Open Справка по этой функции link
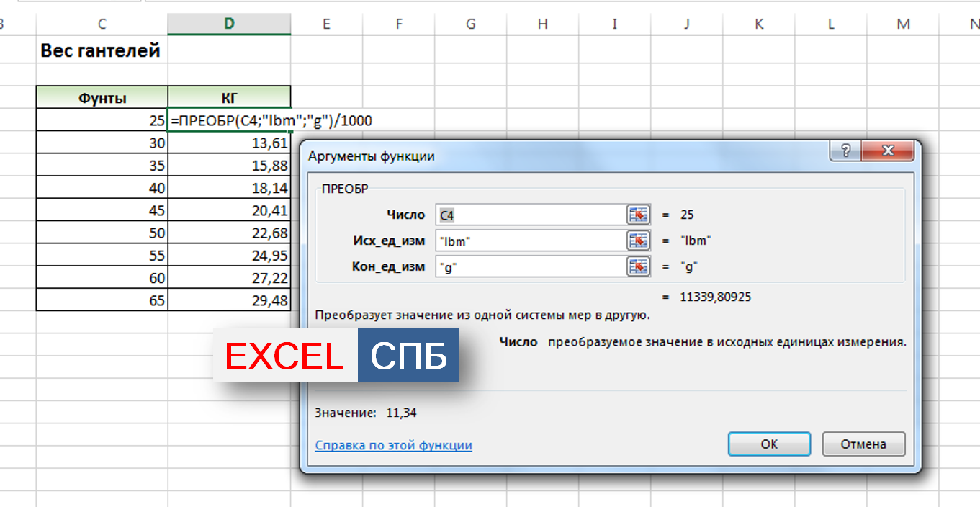The width and height of the screenshot is (980, 507). pyautogui.click(x=393, y=445)
